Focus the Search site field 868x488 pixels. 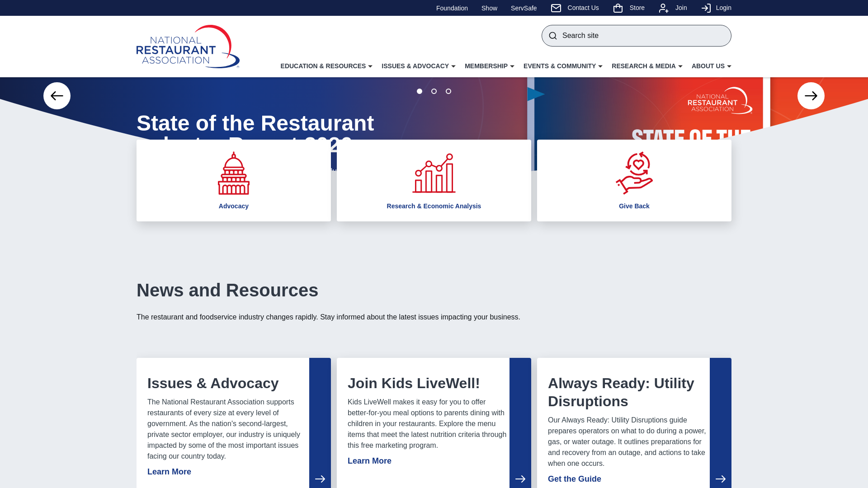coord(637,36)
